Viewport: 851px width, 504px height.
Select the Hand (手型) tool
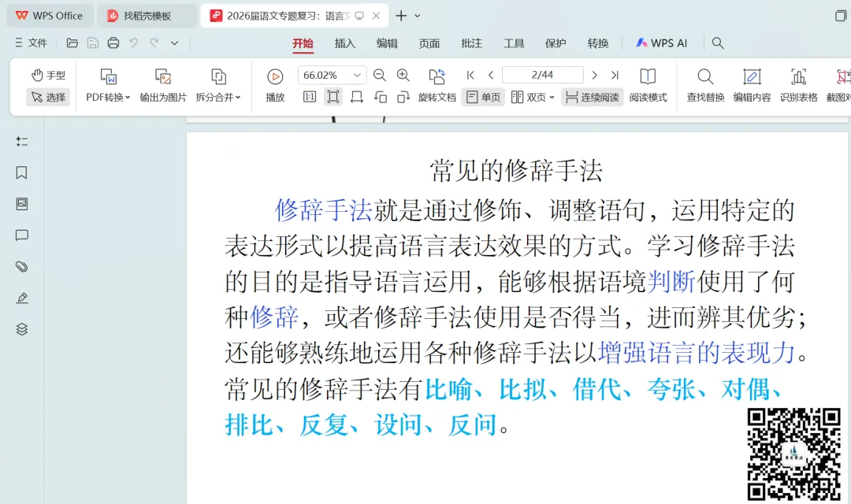[48, 75]
